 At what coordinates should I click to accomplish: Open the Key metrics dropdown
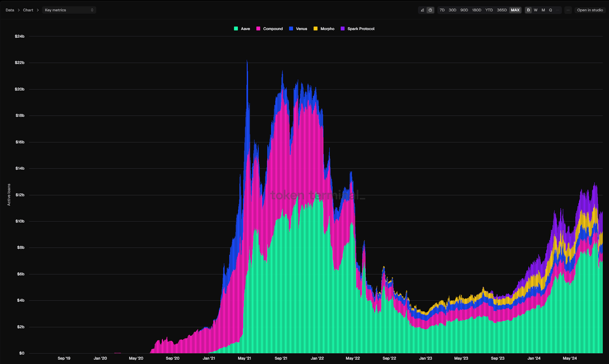[x=69, y=10]
